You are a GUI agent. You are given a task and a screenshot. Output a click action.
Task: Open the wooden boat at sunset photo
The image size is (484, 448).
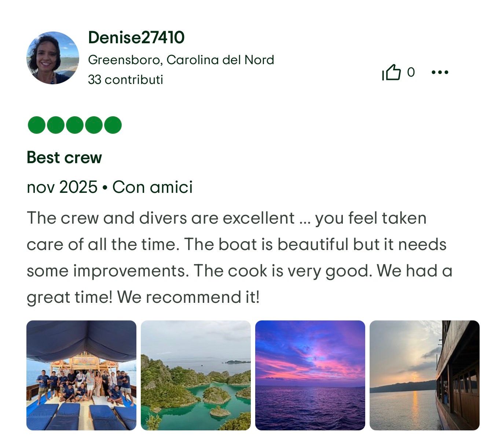425,375
